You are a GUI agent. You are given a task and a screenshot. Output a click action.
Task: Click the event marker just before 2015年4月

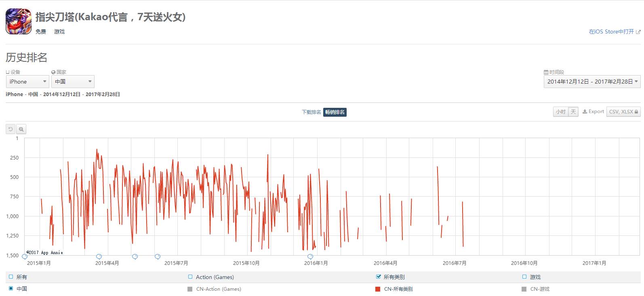coord(99,257)
